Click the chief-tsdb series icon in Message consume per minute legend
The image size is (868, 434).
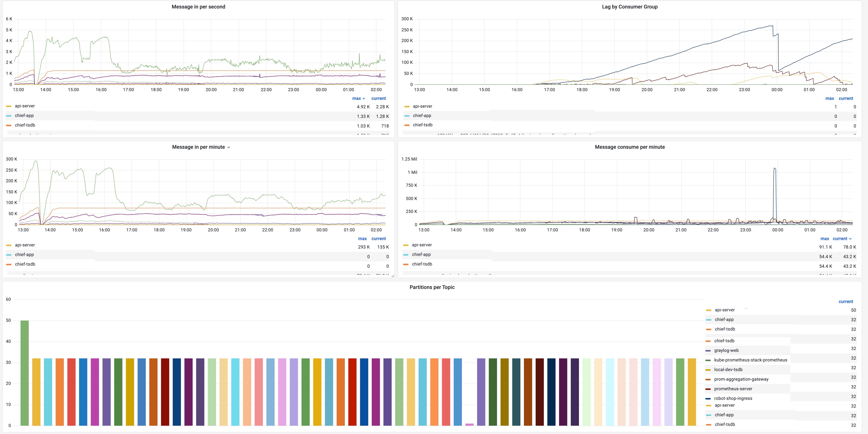coord(406,264)
